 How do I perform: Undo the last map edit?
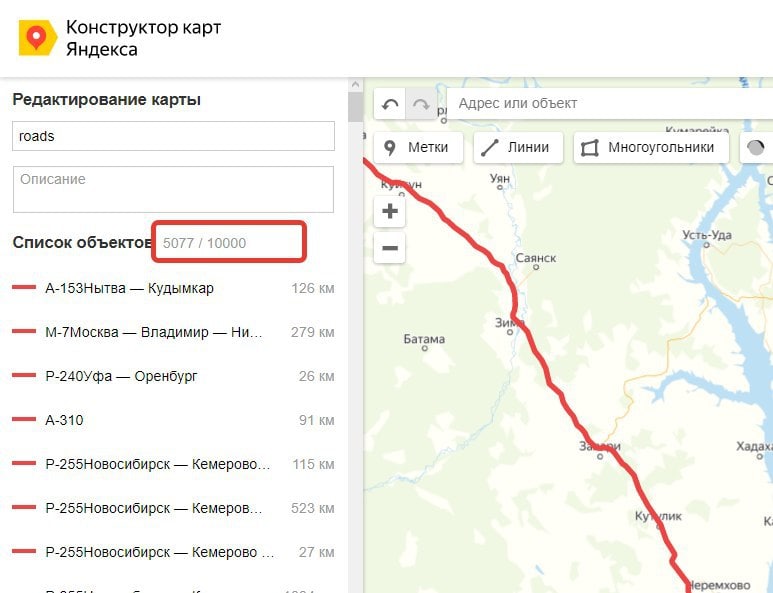point(390,104)
